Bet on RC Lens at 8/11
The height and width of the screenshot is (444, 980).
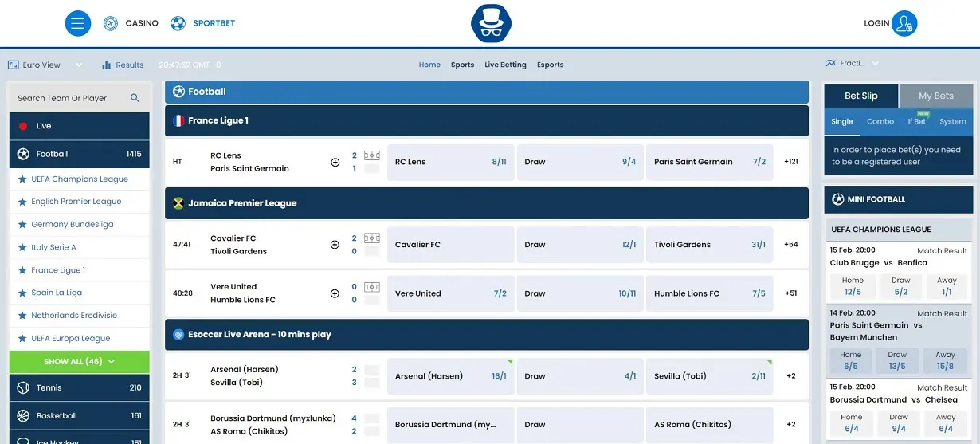click(x=451, y=162)
